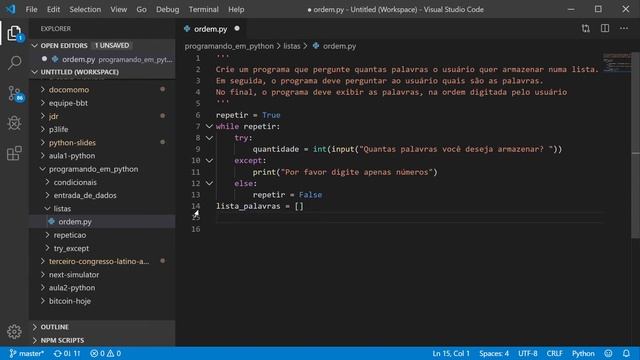Expand the python-slides folder

43,142
